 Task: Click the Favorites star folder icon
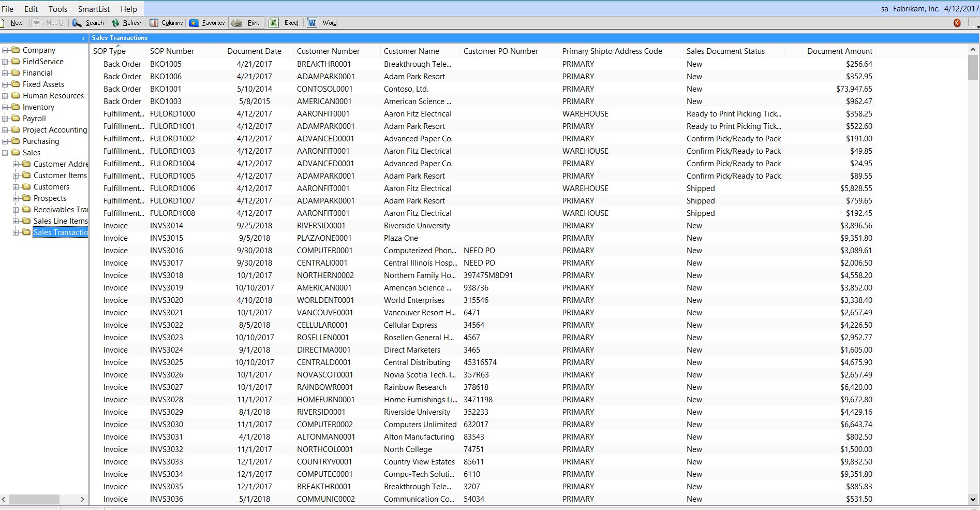coord(194,23)
